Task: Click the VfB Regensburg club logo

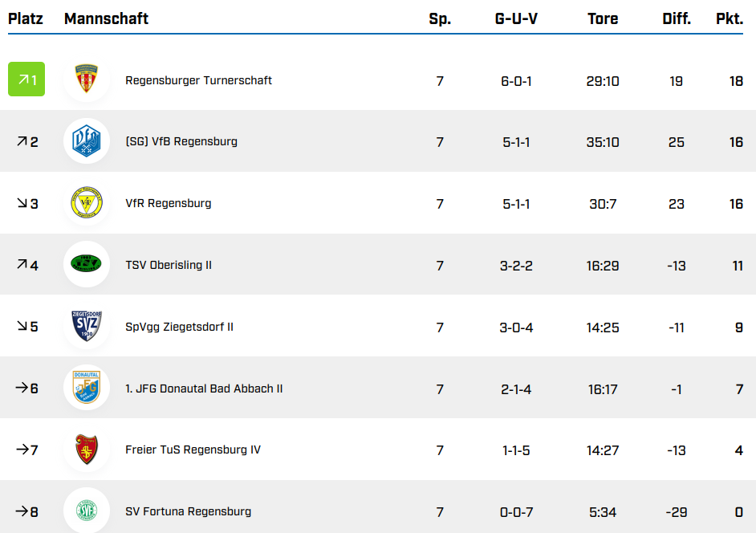Action: [86, 141]
